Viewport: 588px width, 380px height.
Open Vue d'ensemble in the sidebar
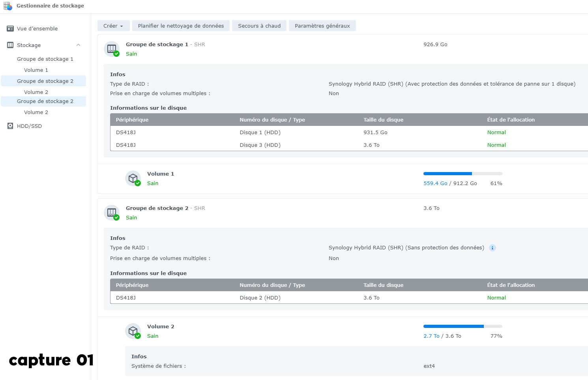37,29
